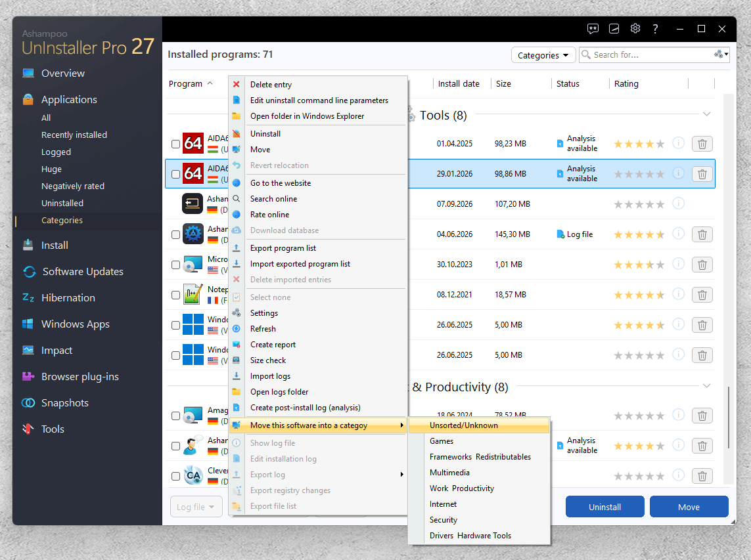The image size is (751, 560).
Task: Set star rating for row dated 30.10.2023
Action: 639,265
